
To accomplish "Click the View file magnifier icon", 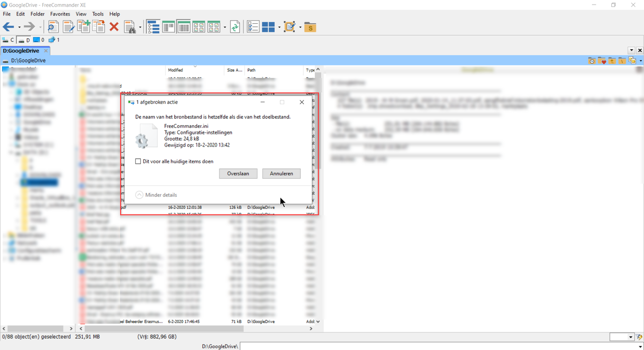I will (x=54, y=27).
